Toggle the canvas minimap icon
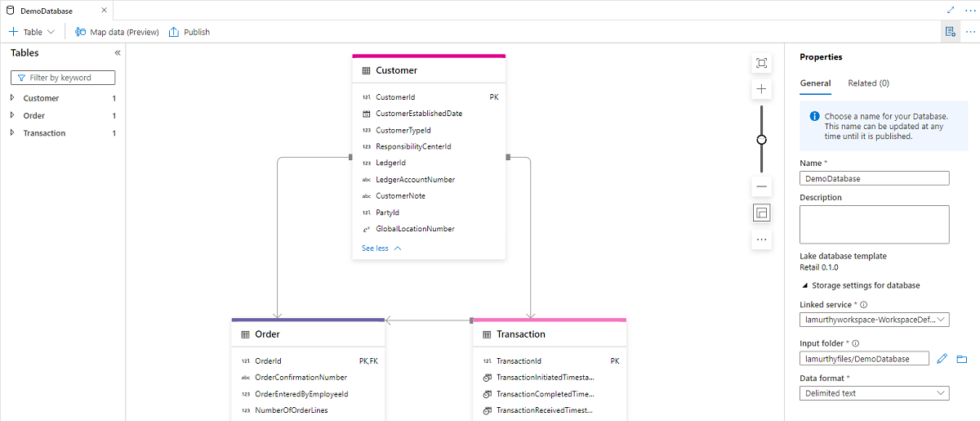Screen dimensions: 980x421 [762, 213]
